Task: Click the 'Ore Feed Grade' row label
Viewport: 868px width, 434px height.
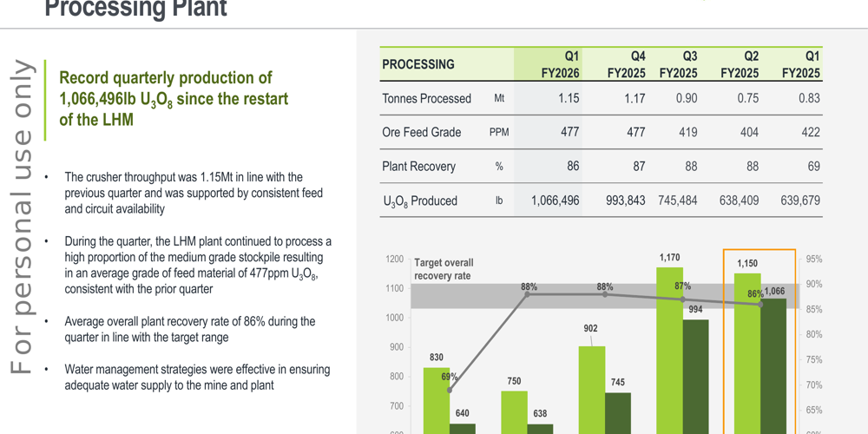Action: point(422,133)
